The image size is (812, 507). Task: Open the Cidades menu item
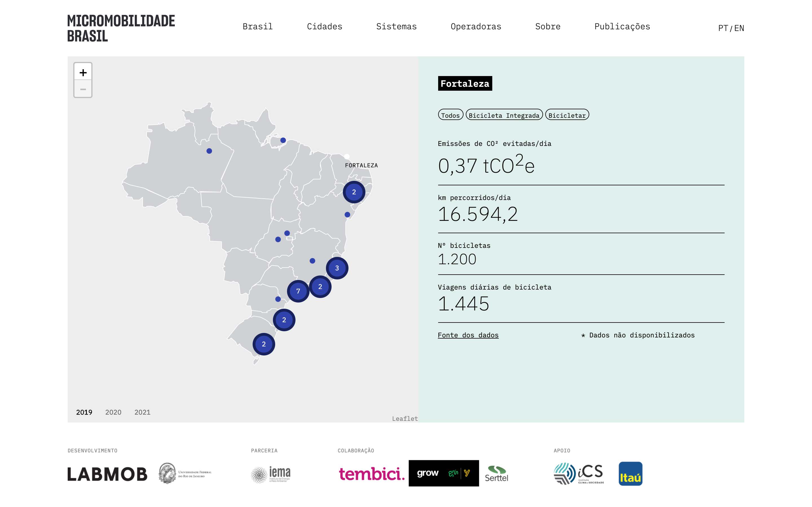tap(325, 26)
